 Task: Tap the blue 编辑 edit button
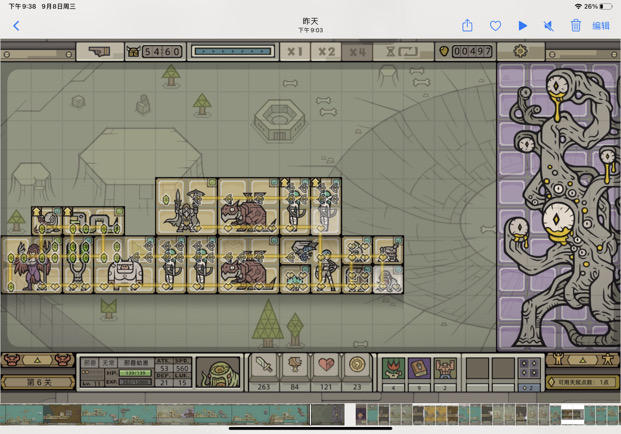(601, 26)
